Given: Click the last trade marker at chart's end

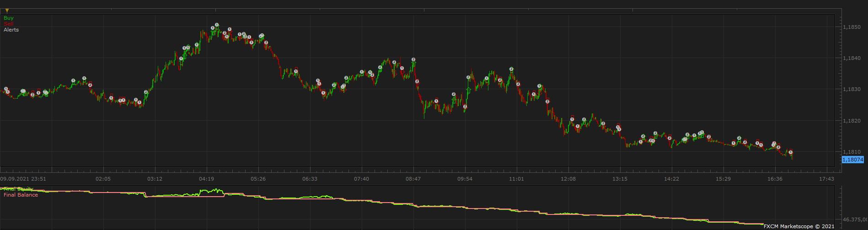Looking at the screenshot, I should click(x=791, y=152).
